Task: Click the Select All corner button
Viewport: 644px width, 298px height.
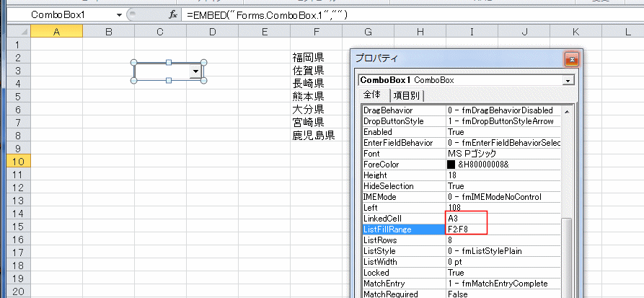Action: [x=19, y=31]
